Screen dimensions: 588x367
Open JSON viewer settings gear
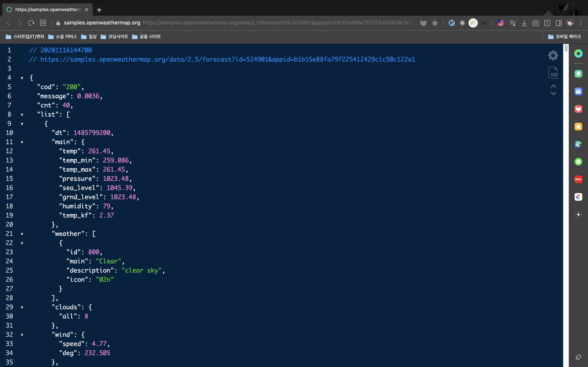point(553,55)
